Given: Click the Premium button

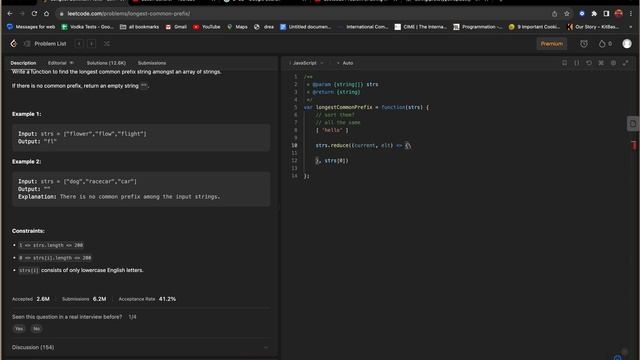Looking at the screenshot, I should (551, 44).
